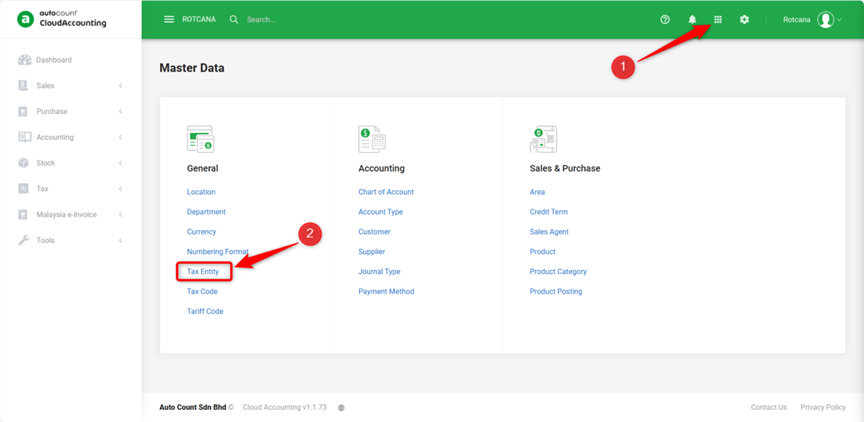Click the Accounting section calculator icon
Viewport: 864px width, 422px height.
(x=372, y=139)
